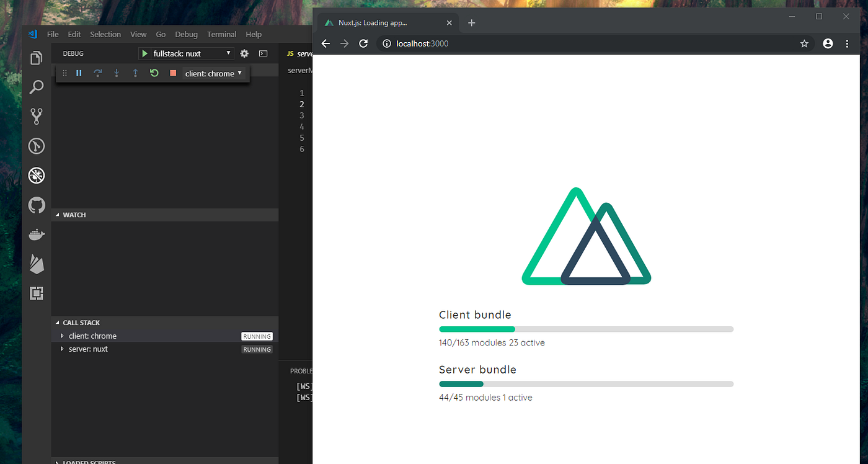Collapse the WATCH section
The height and width of the screenshot is (464, 868).
click(58, 215)
